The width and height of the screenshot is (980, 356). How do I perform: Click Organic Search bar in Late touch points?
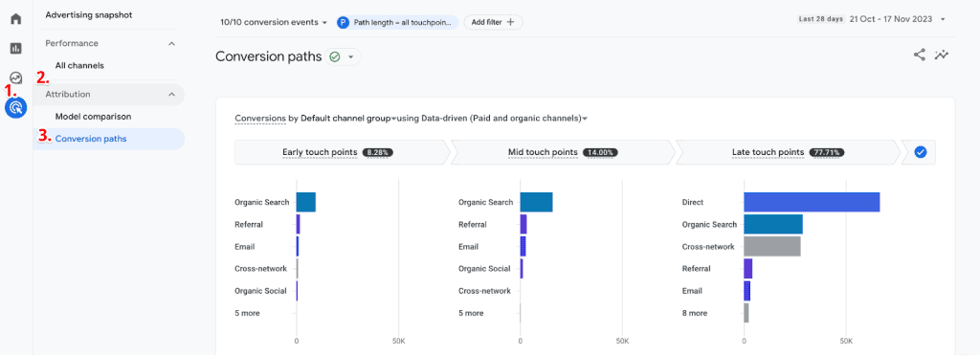773,224
